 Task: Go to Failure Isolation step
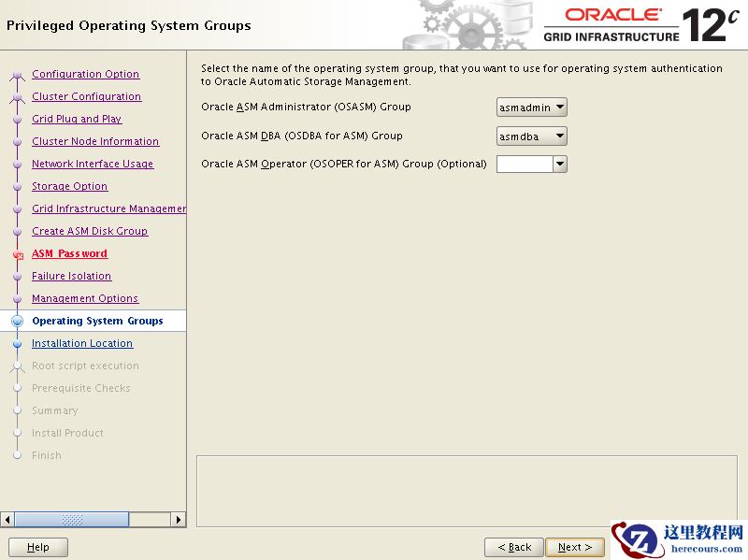[72, 276]
